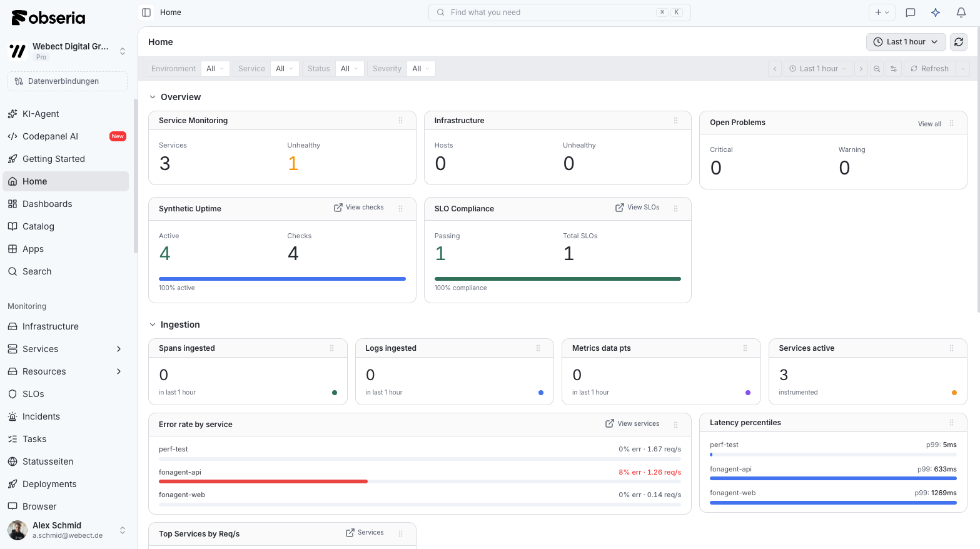Open the notifications bell
Screen dimensions: 980x549
point(961,13)
